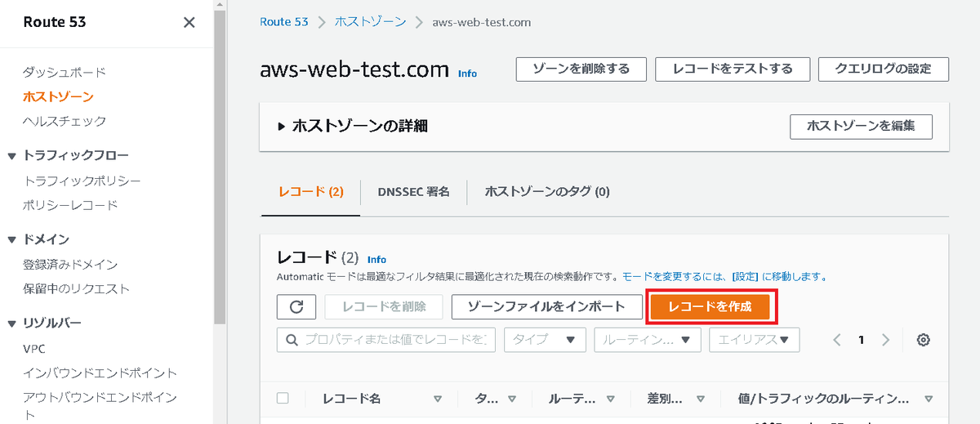Expand the ホストゾーンの詳細 section
The image size is (980, 424).
[282, 127]
